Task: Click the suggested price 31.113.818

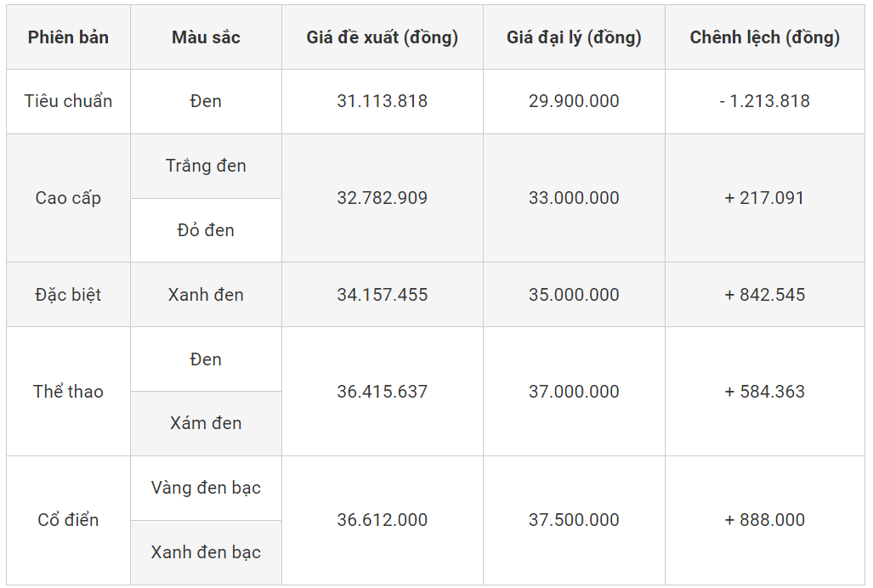Action: (383, 101)
